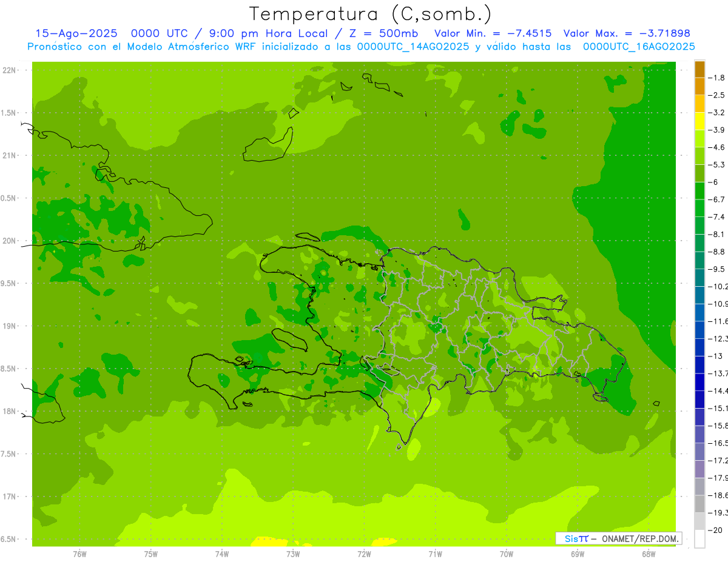The image size is (728, 562).
Task: Click the light gray swatch between -19.3 and -20
Action: click(699, 521)
